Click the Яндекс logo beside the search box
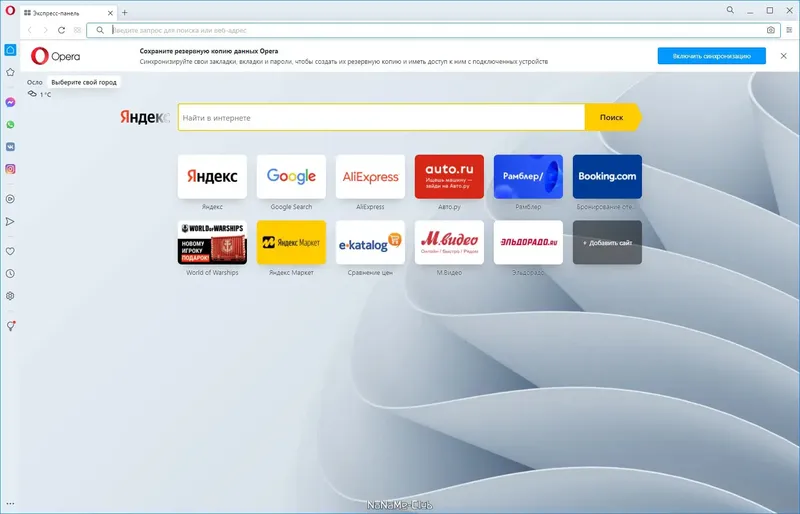 [x=144, y=117]
